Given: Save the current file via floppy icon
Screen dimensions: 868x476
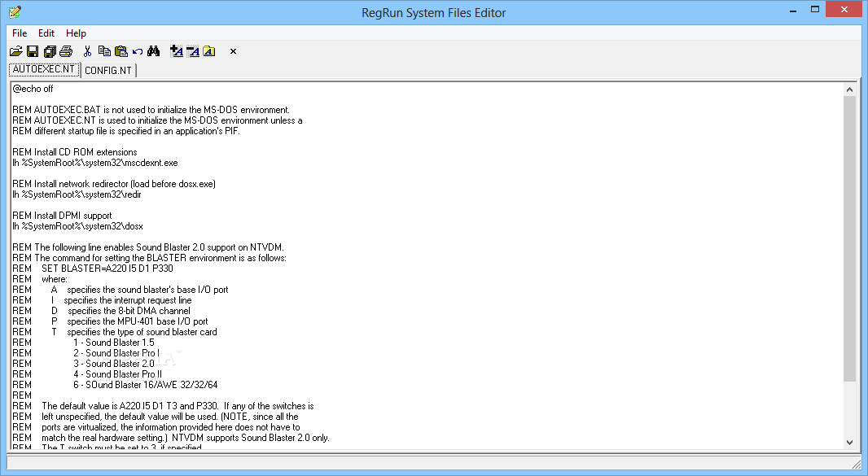Looking at the screenshot, I should (33, 51).
